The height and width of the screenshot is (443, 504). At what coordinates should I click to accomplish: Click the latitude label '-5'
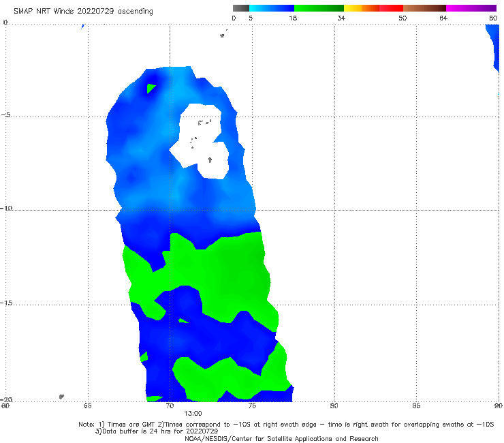tap(6, 115)
